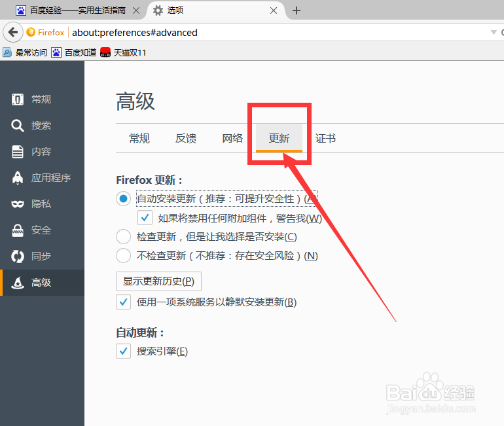The width and height of the screenshot is (504, 426).
Task: Toggle 使用一项系统服务以静默安装更新 checkbox
Action: (x=124, y=302)
